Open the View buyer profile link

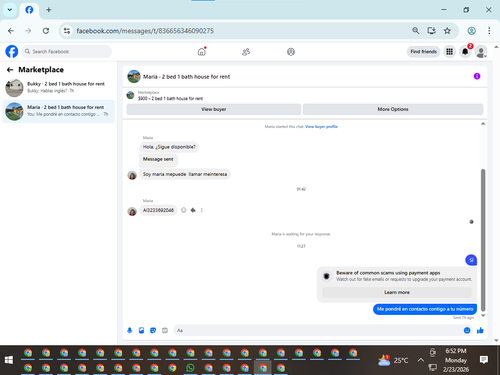click(x=321, y=127)
